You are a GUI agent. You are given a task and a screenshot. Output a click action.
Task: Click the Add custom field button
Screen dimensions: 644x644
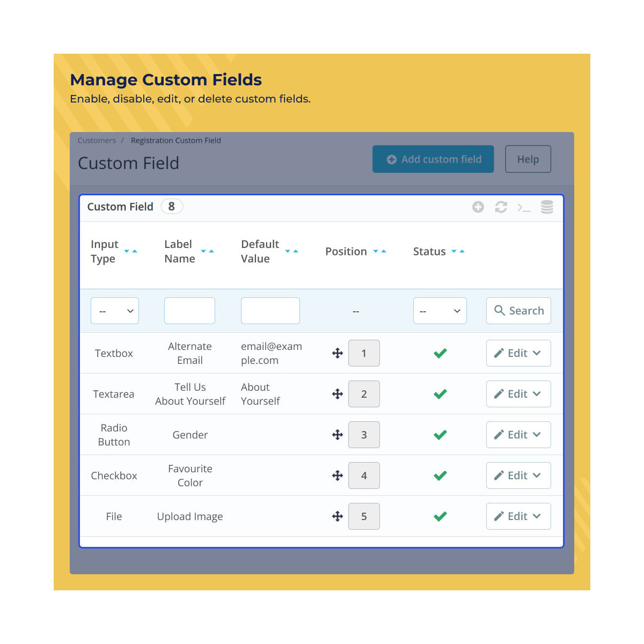pyautogui.click(x=433, y=159)
